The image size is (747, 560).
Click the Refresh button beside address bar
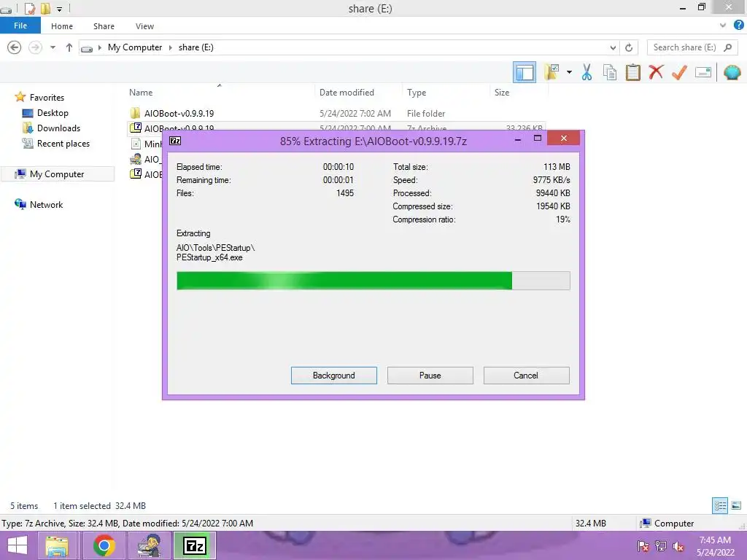click(629, 47)
